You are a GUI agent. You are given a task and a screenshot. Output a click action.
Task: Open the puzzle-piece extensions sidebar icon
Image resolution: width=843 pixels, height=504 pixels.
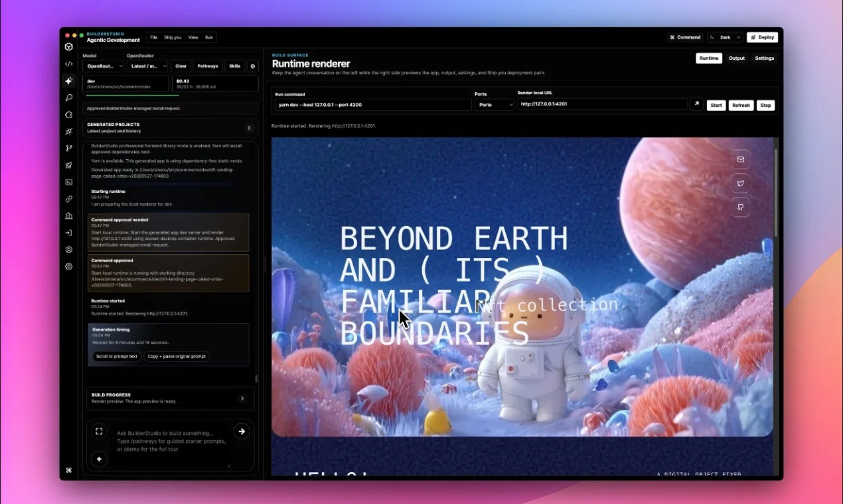pyautogui.click(x=68, y=115)
